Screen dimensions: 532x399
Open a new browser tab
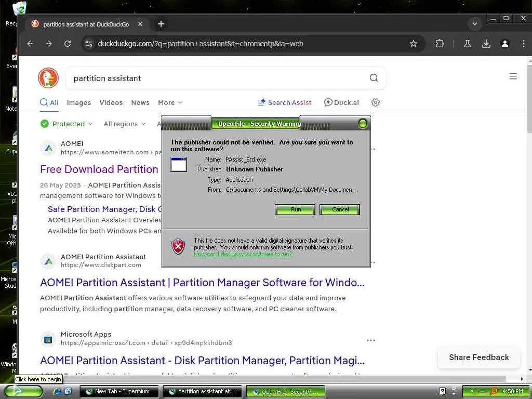coord(161,24)
